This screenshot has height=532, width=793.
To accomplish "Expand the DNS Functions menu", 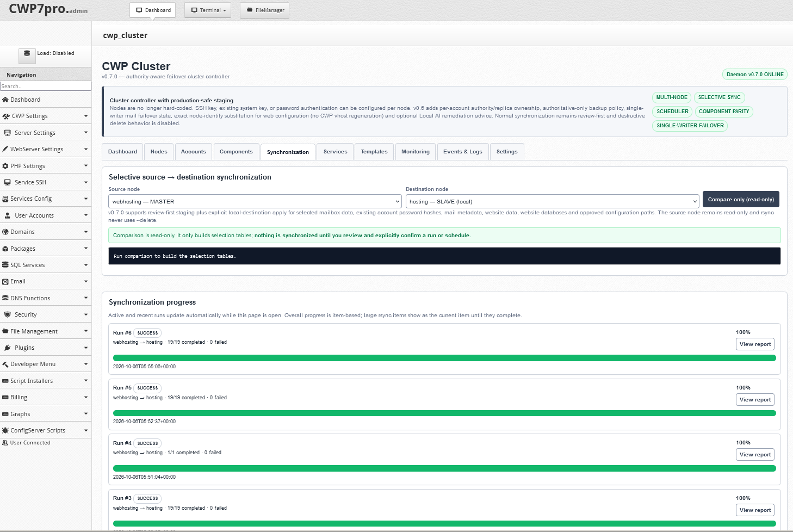I will click(x=46, y=298).
